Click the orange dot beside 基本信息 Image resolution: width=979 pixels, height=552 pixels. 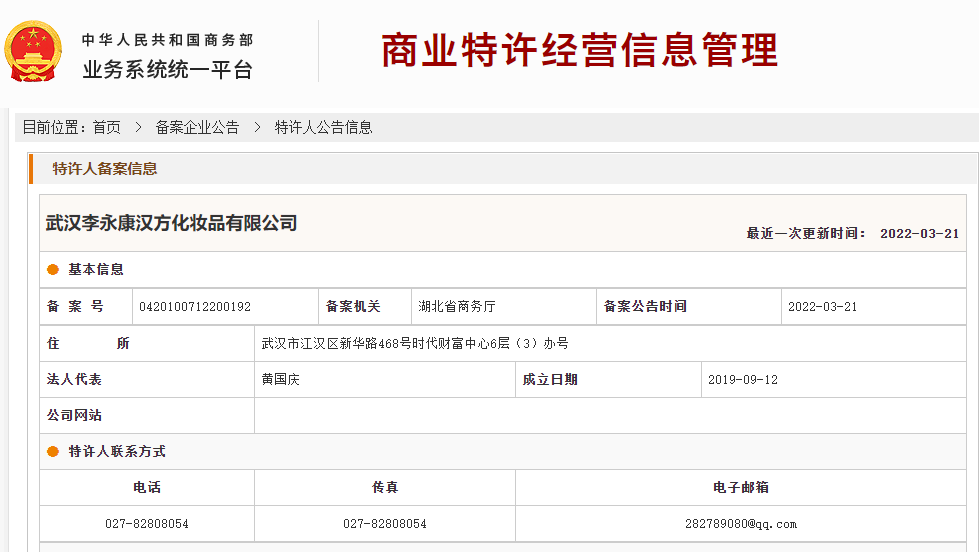pos(53,269)
